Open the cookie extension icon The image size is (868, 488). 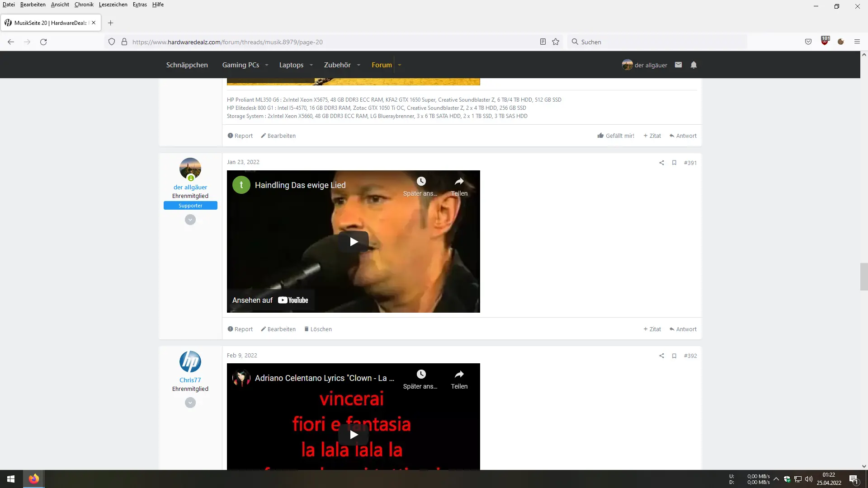841,42
